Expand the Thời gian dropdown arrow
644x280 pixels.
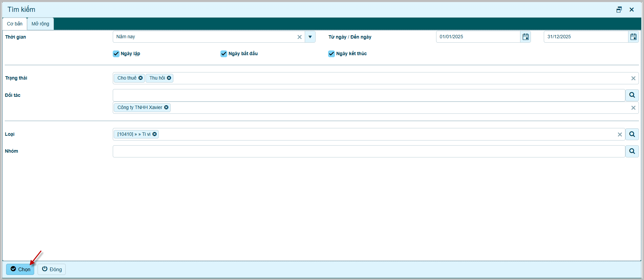(x=310, y=37)
